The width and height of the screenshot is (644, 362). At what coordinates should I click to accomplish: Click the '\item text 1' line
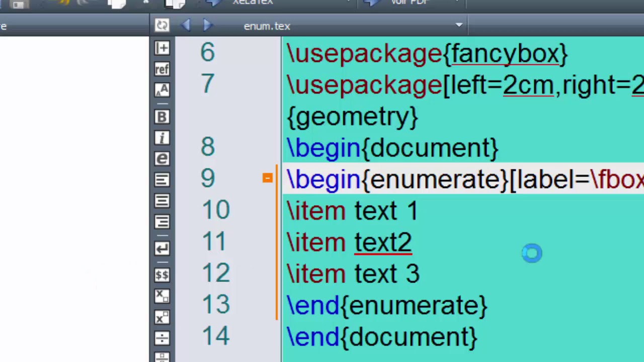point(352,211)
